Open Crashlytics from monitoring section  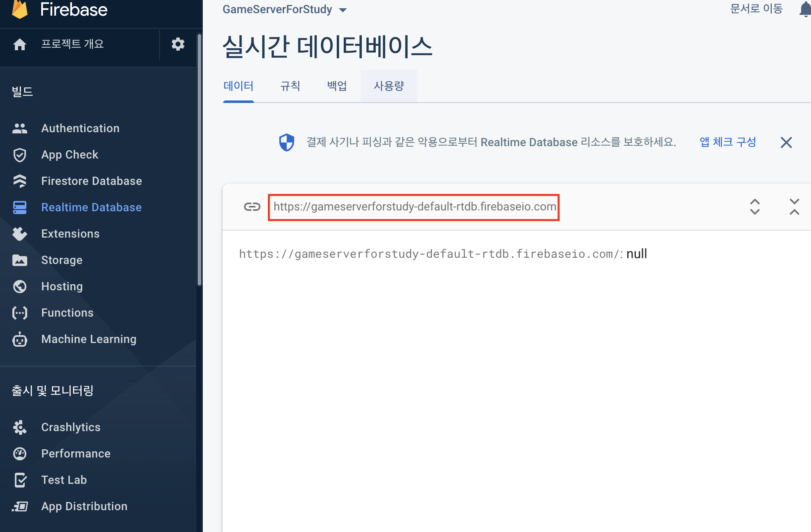click(x=71, y=427)
